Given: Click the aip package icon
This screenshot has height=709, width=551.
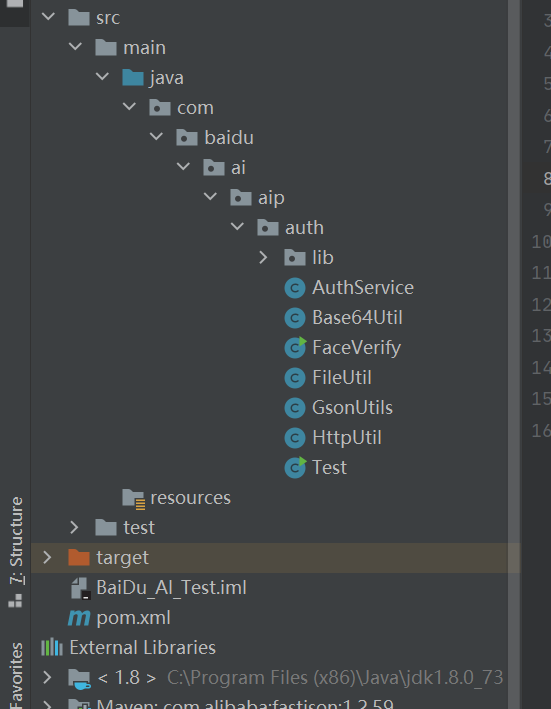Looking at the screenshot, I should pyautogui.click(x=241, y=198).
